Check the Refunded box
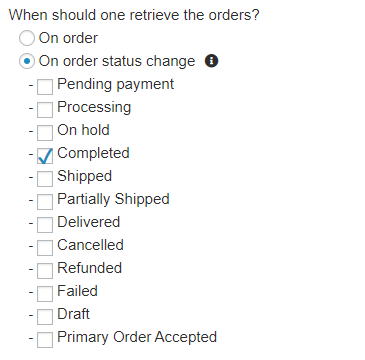 coord(45,271)
